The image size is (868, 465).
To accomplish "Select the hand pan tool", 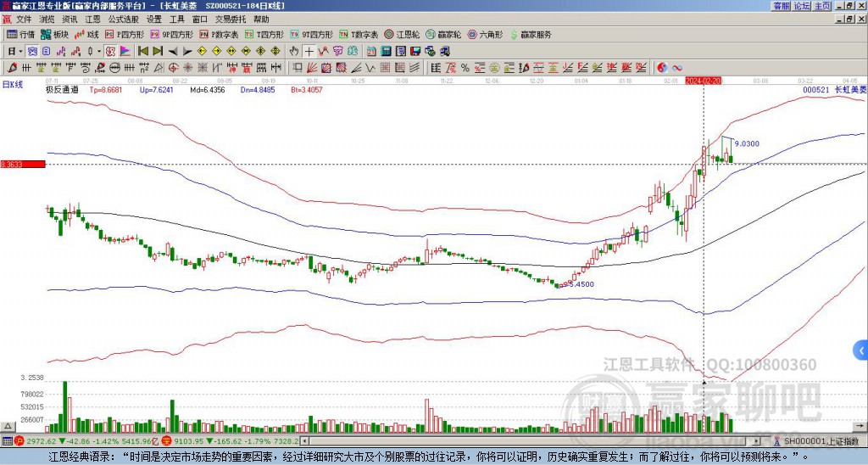I will click(x=294, y=51).
